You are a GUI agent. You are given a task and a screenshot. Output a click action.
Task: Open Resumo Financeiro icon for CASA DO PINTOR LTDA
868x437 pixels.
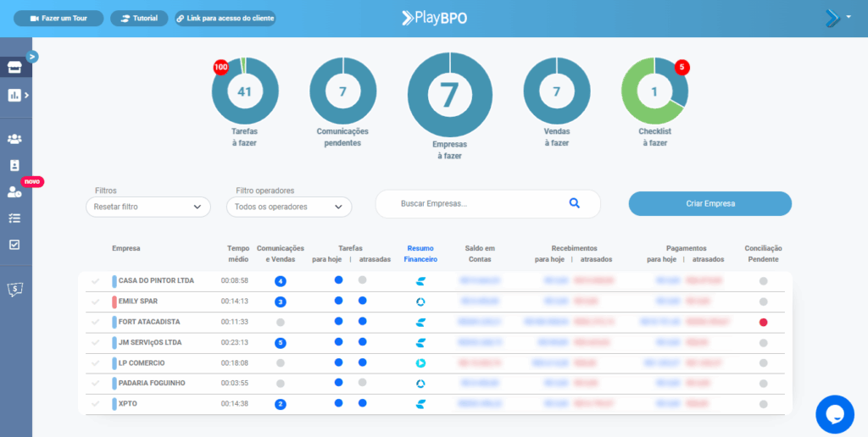coord(420,281)
